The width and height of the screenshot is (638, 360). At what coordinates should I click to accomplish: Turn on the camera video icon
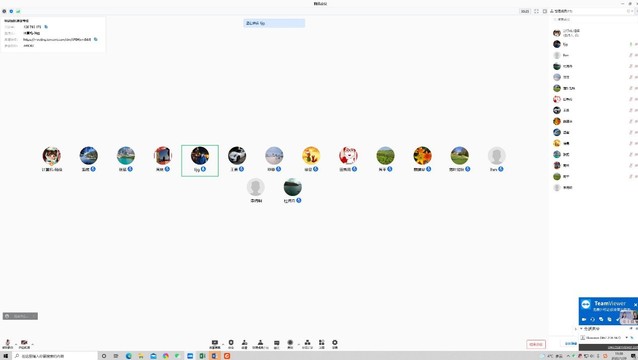24,344
